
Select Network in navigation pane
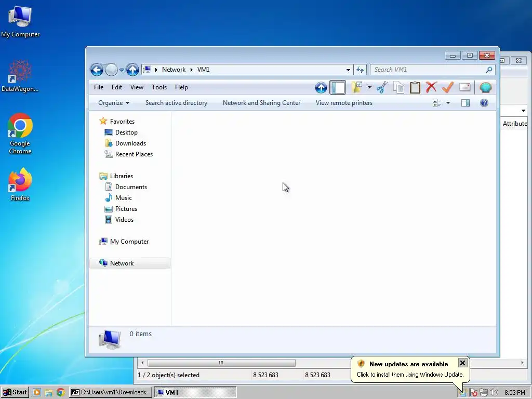pos(130,263)
